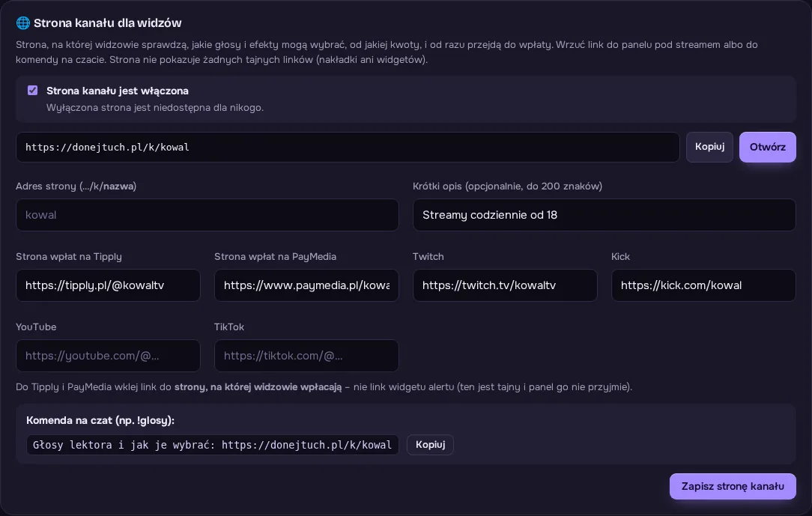Viewport: 812px width, 516px height.
Task: Click the Tipply payment page field
Action: [108, 285]
